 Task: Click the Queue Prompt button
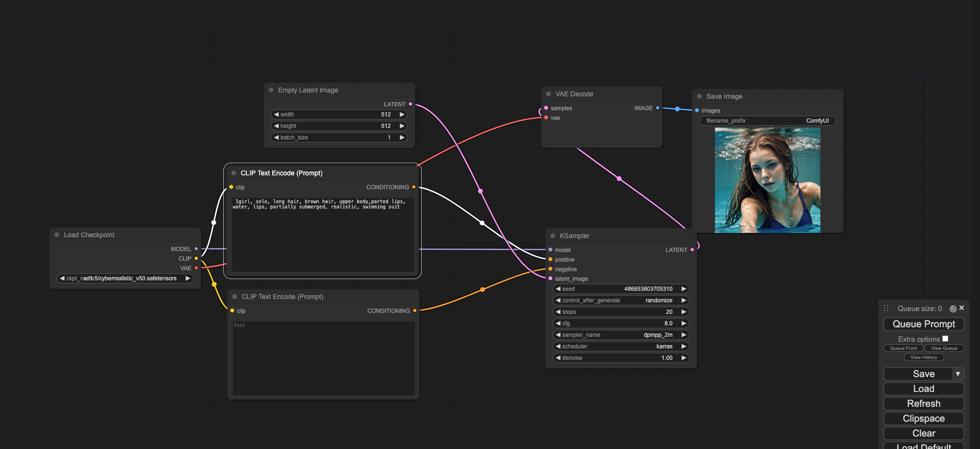click(x=923, y=324)
